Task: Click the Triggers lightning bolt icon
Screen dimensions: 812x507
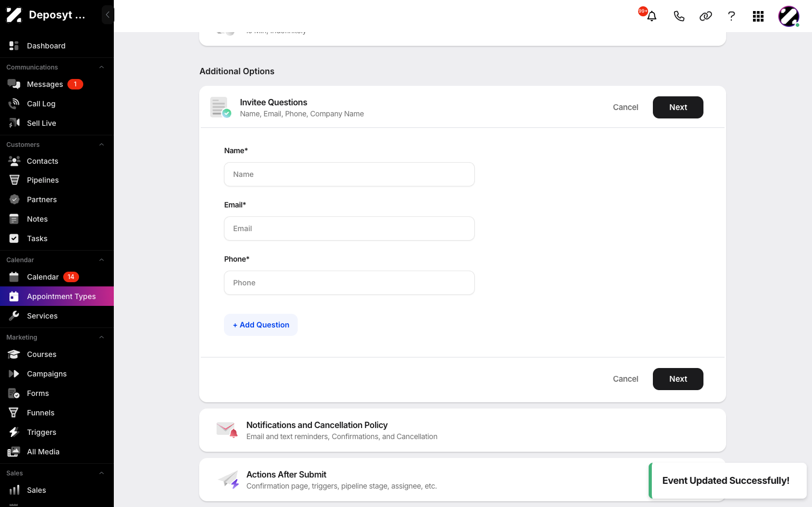Action: point(14,432)
